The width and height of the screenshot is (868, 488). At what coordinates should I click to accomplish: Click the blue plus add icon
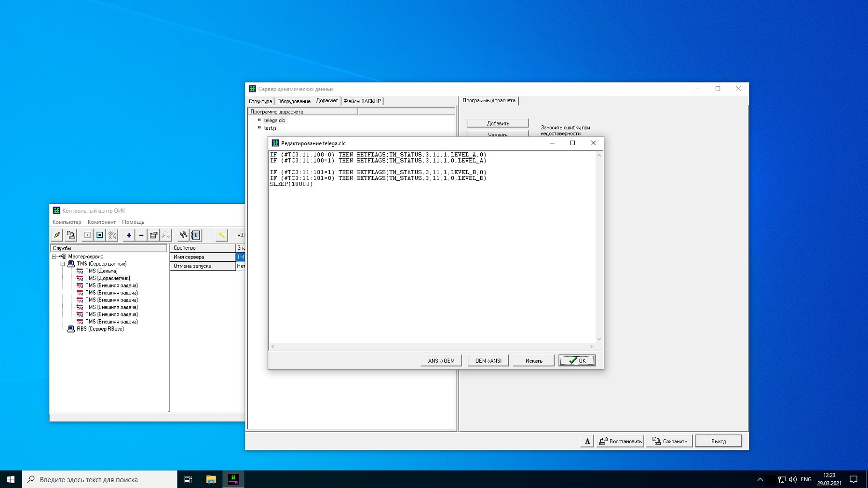(x=129, y=235)
